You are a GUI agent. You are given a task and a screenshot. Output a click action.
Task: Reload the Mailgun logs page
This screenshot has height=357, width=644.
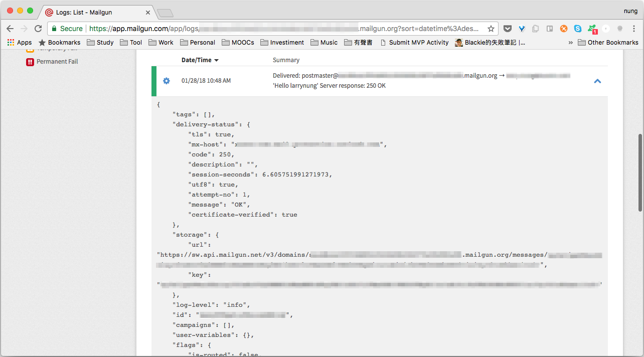pos(38,29)
